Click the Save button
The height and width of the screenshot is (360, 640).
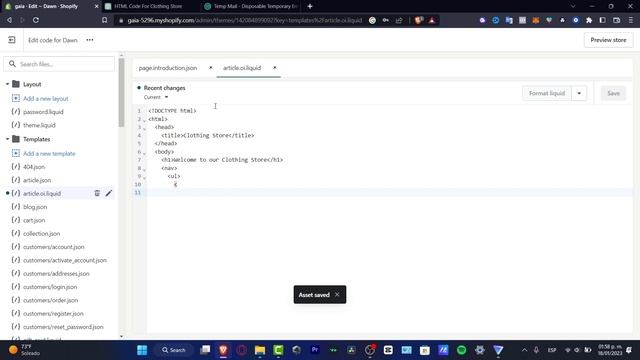click(613, 93)
